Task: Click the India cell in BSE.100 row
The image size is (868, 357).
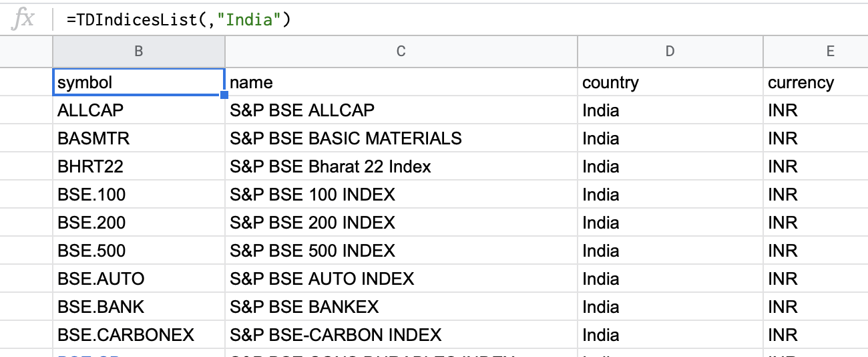Action: tap(670, 195)
